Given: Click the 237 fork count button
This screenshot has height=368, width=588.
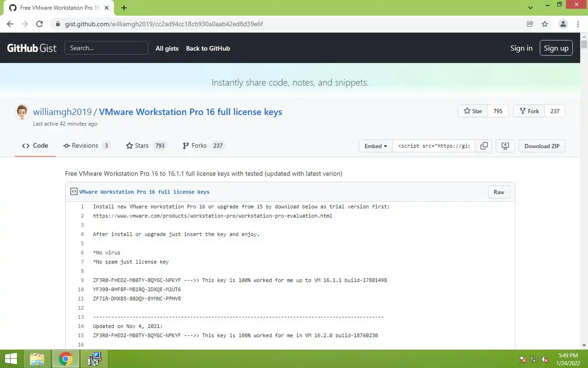Looking at the screenshot, I should 555,111.
